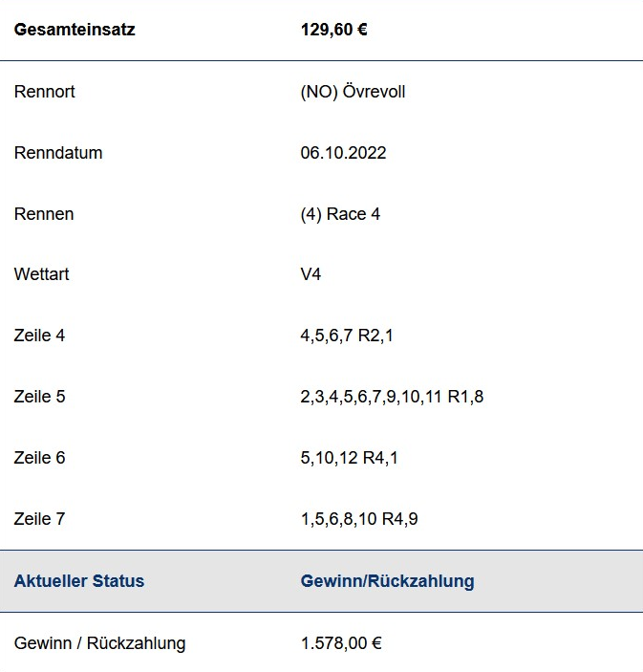Select the date 06.10.2022
The width and height of the screenshot is (643, 672).
pyautogui.click(x=344, y=153)
